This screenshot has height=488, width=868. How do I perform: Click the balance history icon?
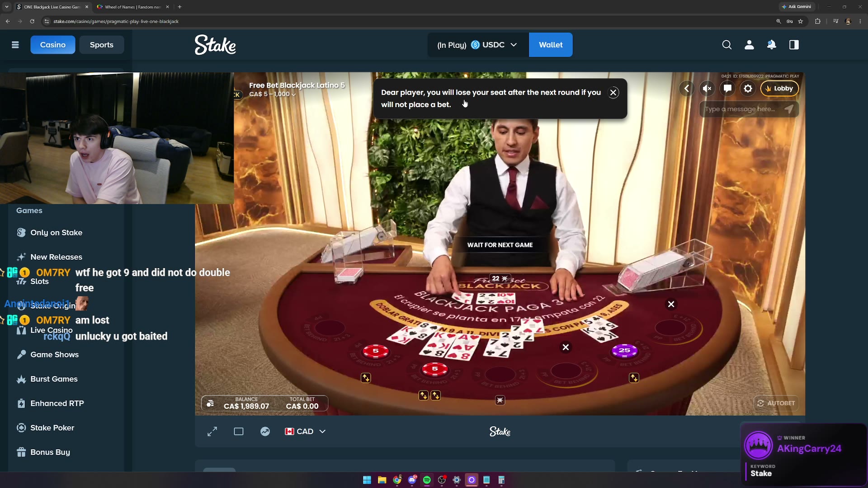pos(210,403)
